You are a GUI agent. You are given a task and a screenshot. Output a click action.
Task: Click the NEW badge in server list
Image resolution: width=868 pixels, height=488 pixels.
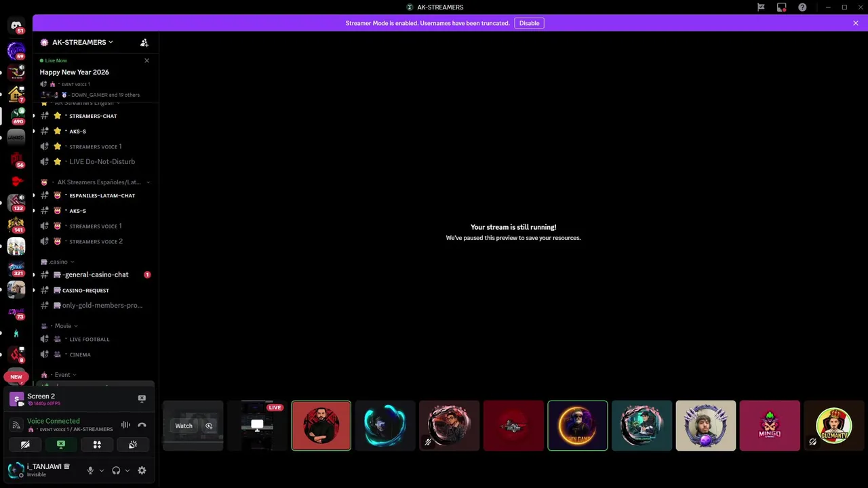pyautogui.click(x=16, y=376)
